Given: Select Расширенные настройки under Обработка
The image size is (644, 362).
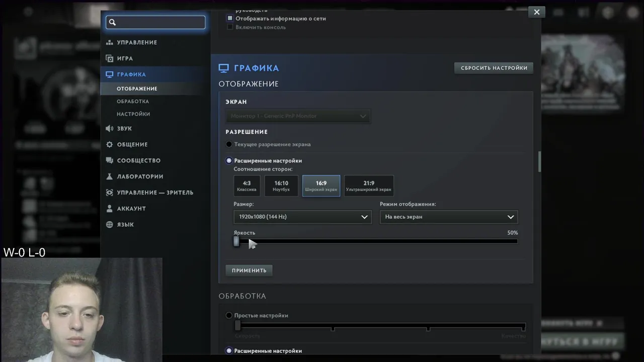Looking at the screenshot, I should click(x=229, y=350).
